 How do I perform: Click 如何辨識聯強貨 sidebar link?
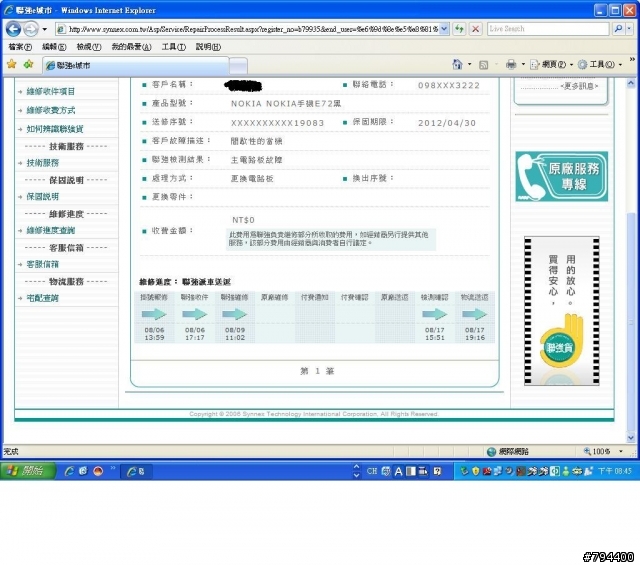coord(55,129)
